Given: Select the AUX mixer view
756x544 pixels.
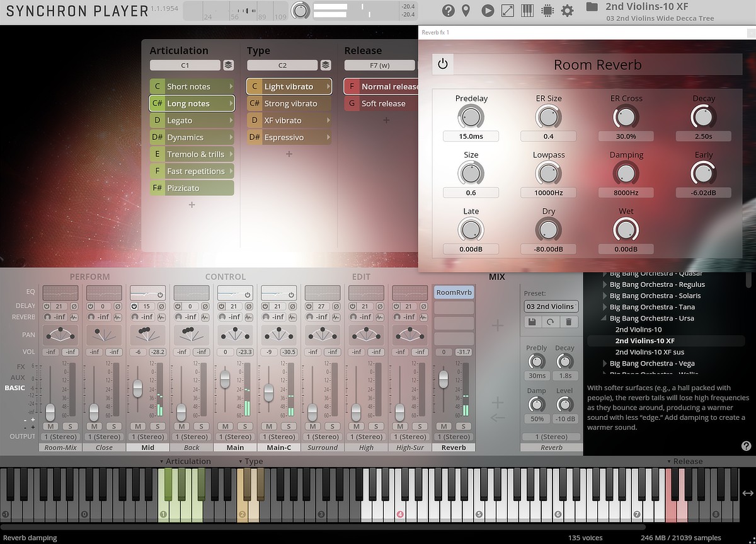Looking at the screenshot, I should point(18,377).
